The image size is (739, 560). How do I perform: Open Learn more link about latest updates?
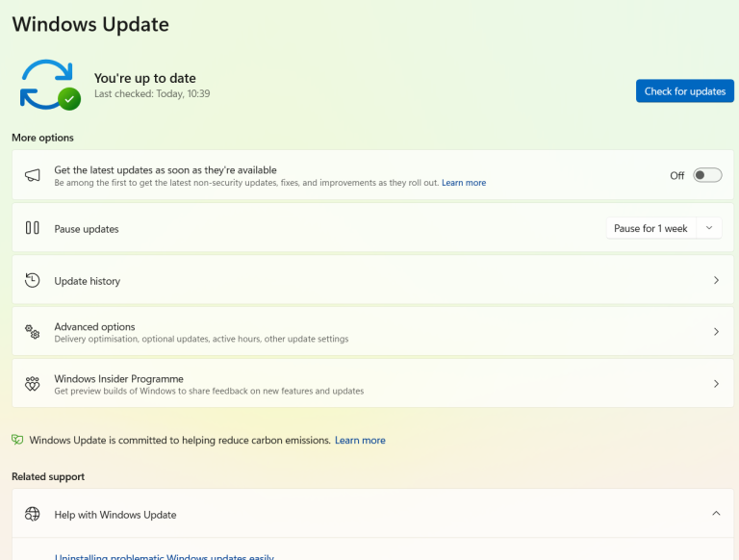[464, 183]
